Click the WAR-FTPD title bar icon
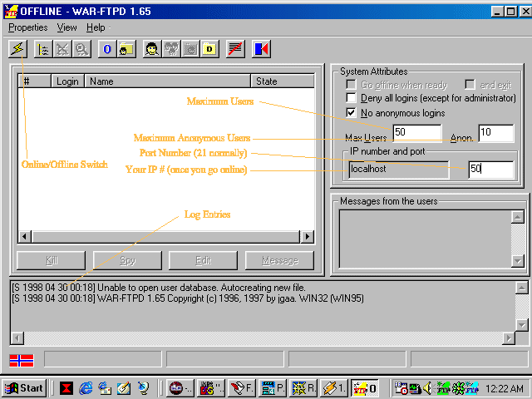532x399 pixels. point(11,11)
